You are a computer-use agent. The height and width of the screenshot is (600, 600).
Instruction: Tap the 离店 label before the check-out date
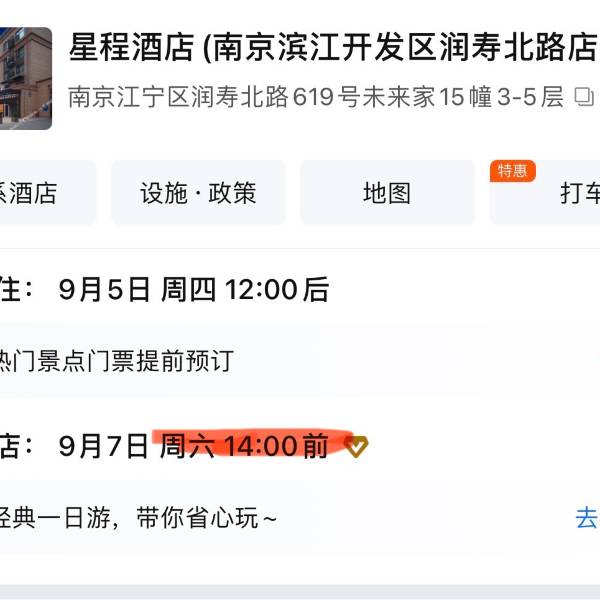click(x=17, y=446)
